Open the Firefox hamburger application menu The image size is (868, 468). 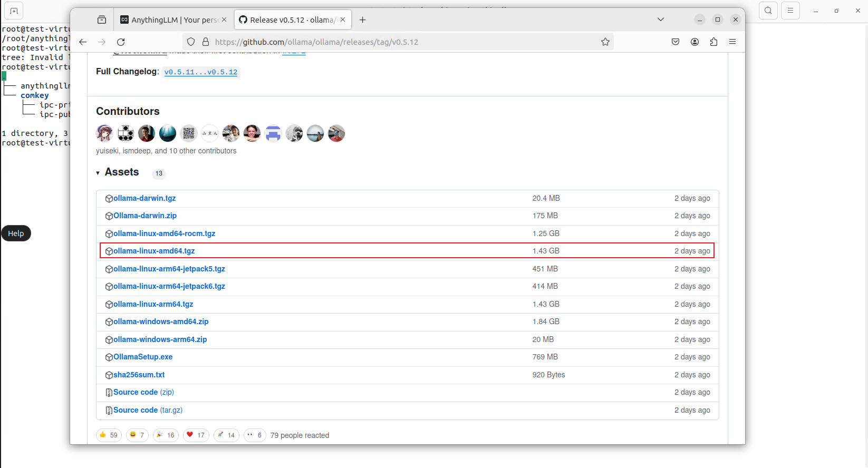(732, 42)
